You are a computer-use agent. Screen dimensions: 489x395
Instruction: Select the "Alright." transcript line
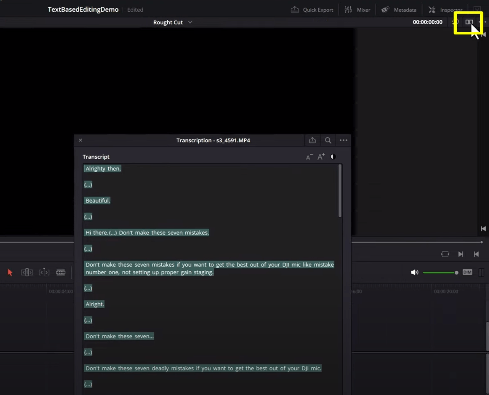pyautogui.click(x=94, y=304)
